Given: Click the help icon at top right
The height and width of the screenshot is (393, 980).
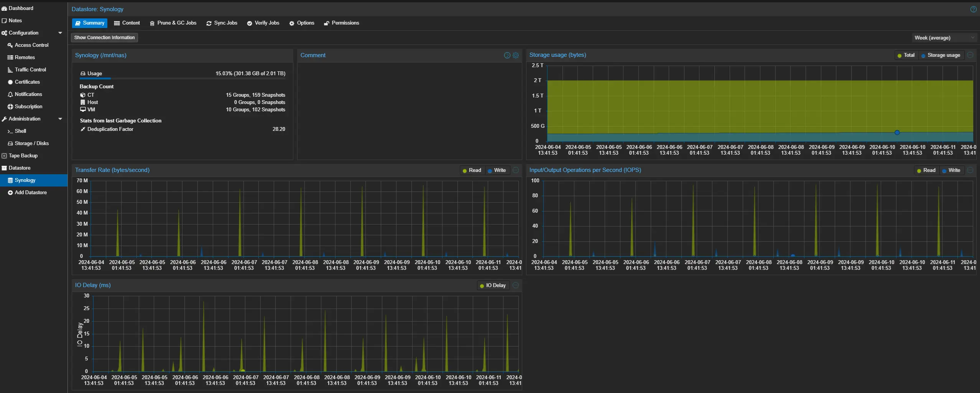Looking at the screenshot, I should coord(973,9).
